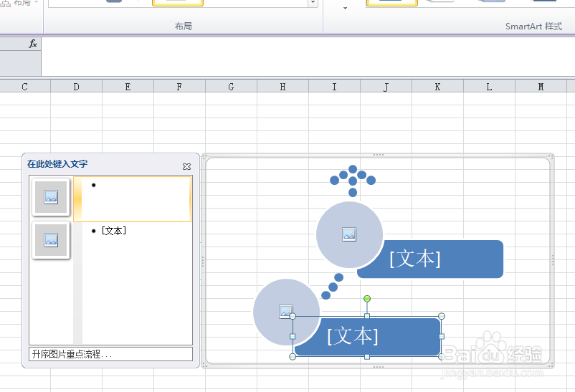Click the green rotation handle

(x=366, y=299)
